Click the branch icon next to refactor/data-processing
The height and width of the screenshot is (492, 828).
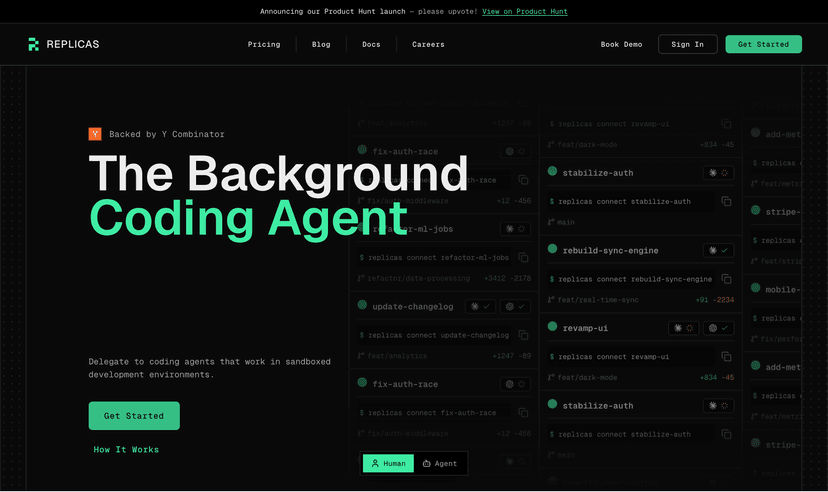[x=361, y=278]
